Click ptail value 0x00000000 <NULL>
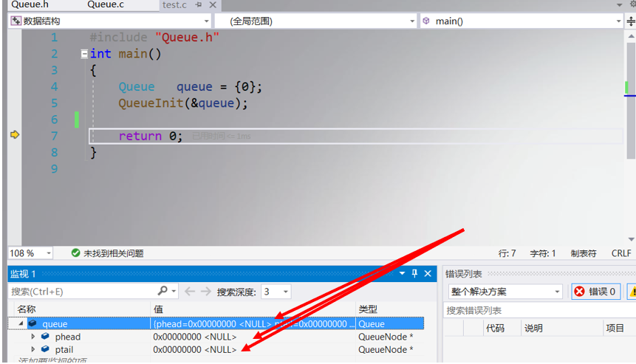636x364 pixels. 195,349
